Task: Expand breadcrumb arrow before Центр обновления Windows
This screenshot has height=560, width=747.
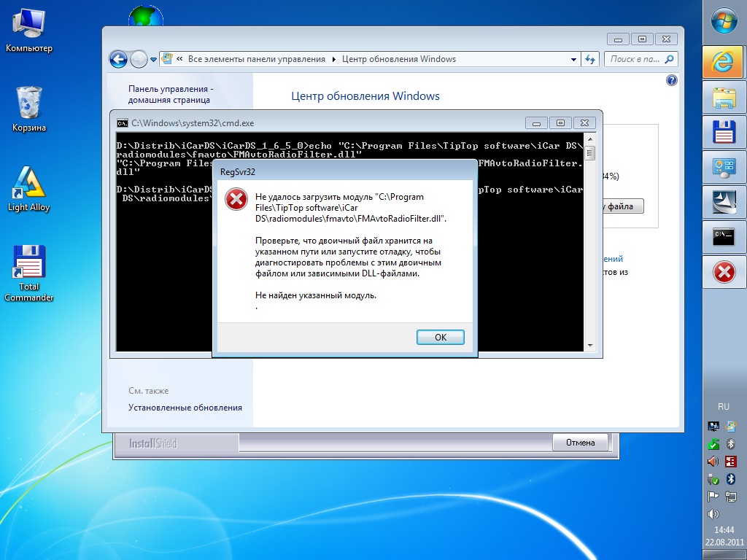Action: (334, 60)
